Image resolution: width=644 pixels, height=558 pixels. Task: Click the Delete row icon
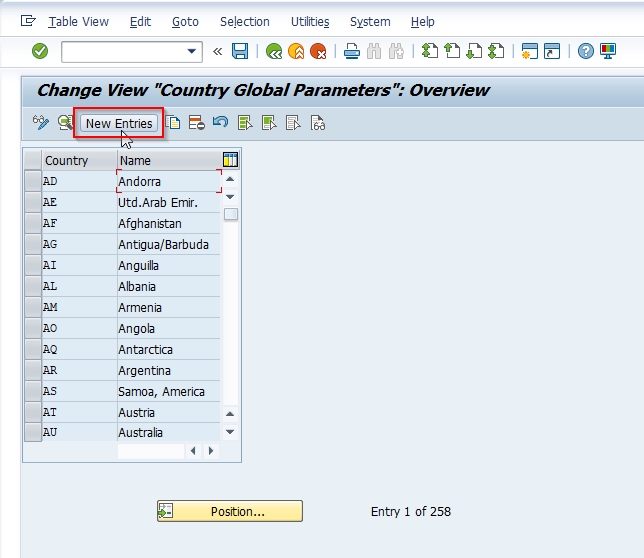click(x=197, y=123)
